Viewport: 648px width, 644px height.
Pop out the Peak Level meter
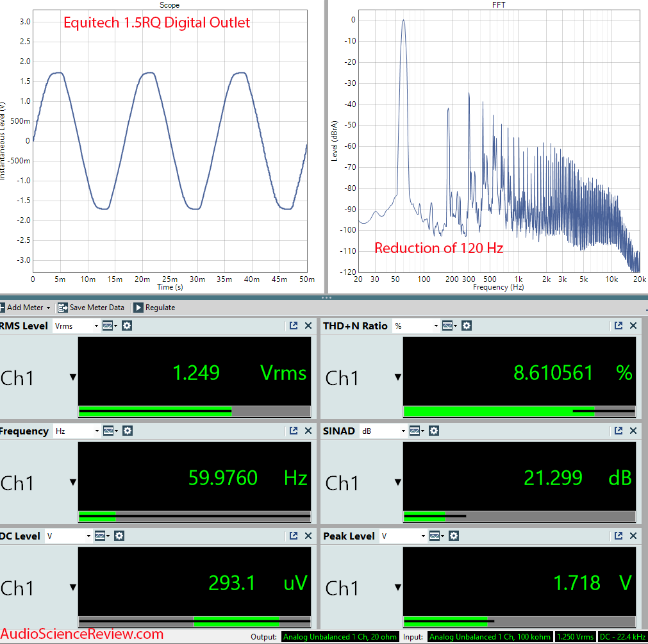pyautogui.click(x=619, y=536)
